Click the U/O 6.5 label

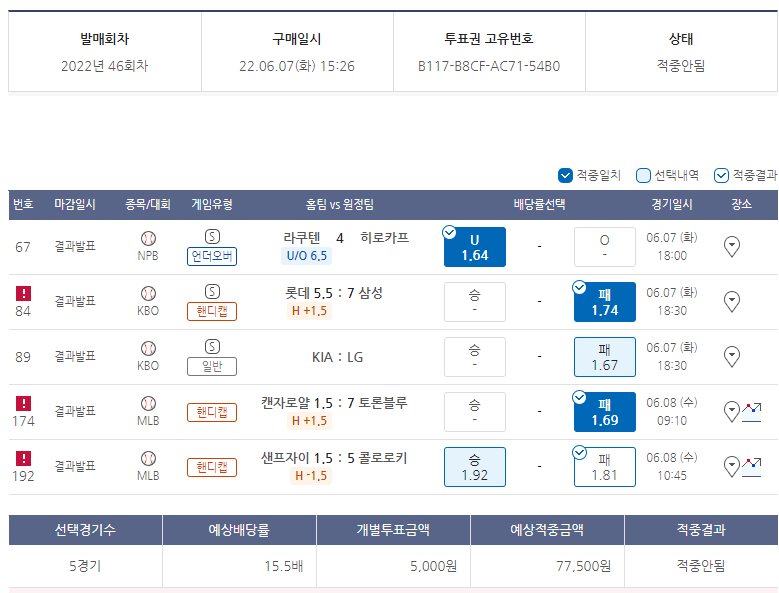tap(307, 256)
